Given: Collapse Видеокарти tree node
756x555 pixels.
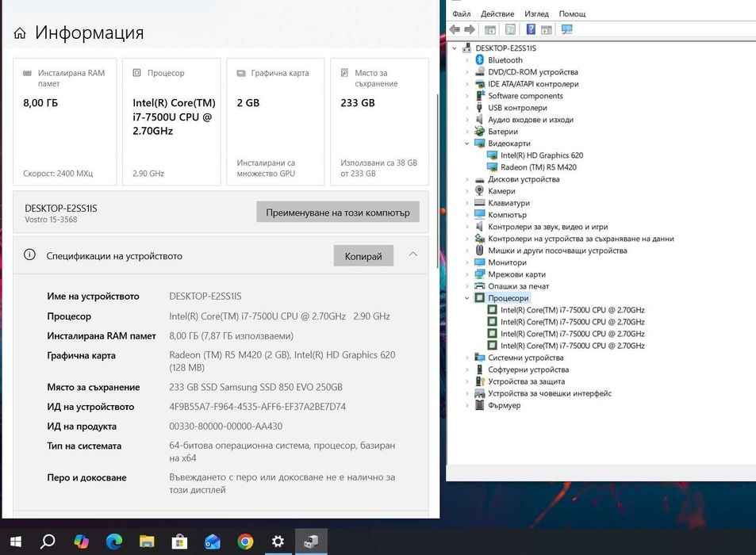Looking at the screenshot, I should (x=466, y=144).
